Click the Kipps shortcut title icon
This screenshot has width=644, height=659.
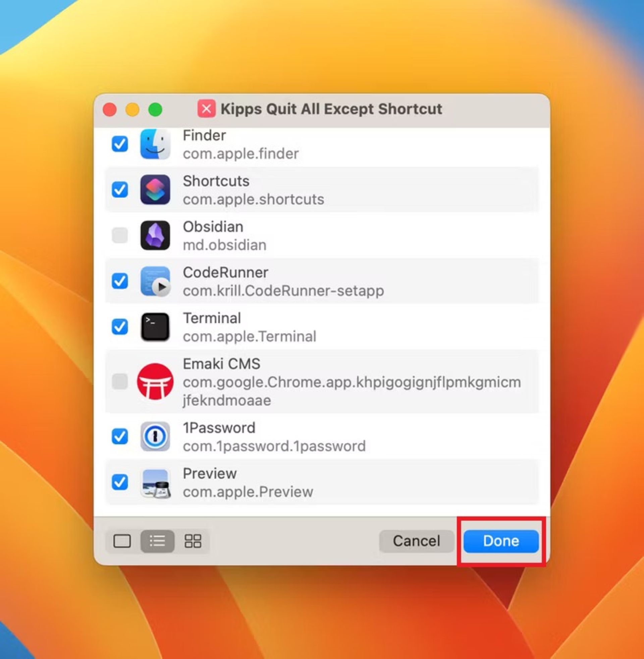pos(206,109)
